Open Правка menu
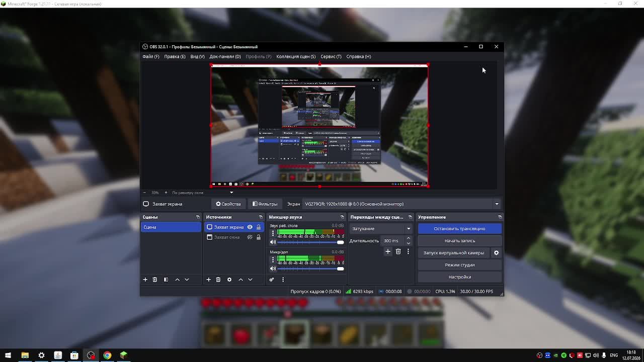This screenshot has width=644, height=362. coord(175,56)
